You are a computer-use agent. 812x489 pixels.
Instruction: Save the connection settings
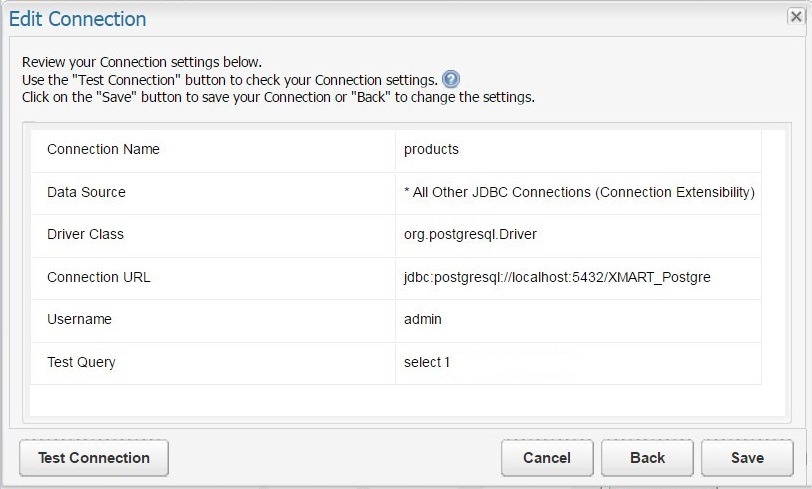point(747,458)
